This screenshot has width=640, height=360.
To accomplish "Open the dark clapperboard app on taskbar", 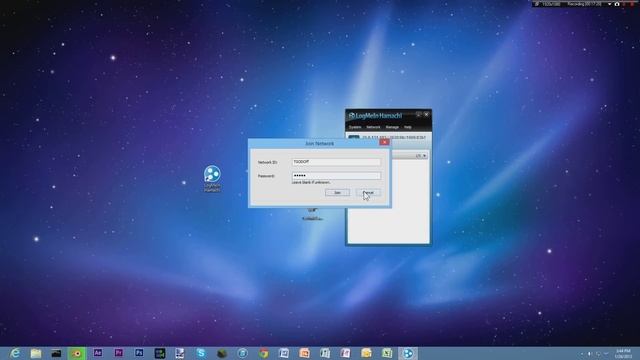I will pos(56,353).
